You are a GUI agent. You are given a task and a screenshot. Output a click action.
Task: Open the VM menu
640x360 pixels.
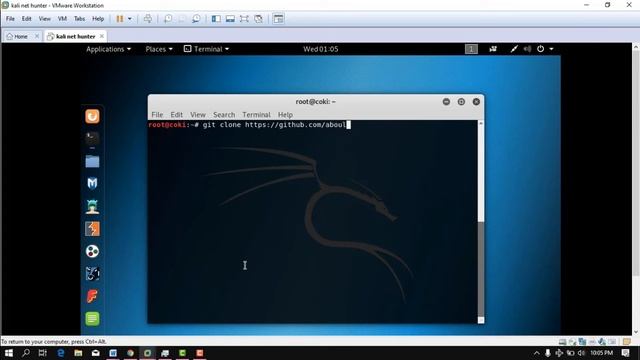(x=62, y=19)
